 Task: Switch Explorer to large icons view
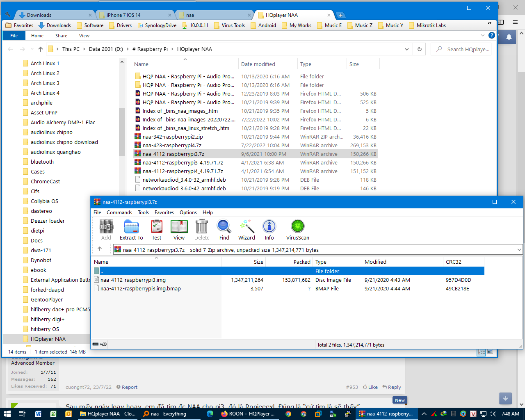(x=490, y=352)
